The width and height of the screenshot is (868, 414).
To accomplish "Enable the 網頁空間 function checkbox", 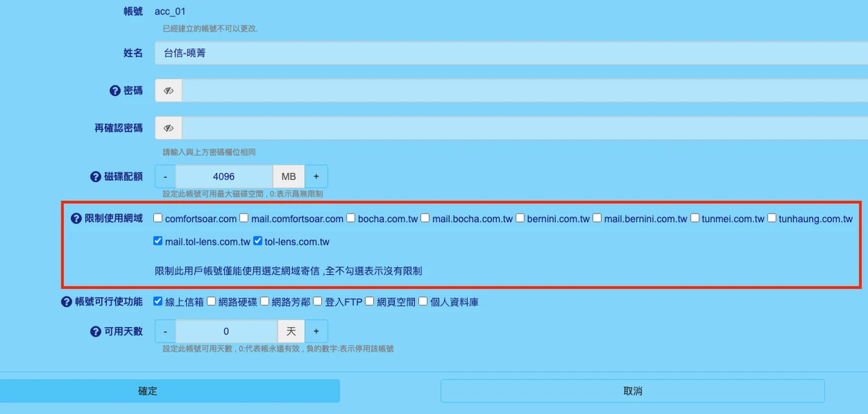I will coord(370,301).
